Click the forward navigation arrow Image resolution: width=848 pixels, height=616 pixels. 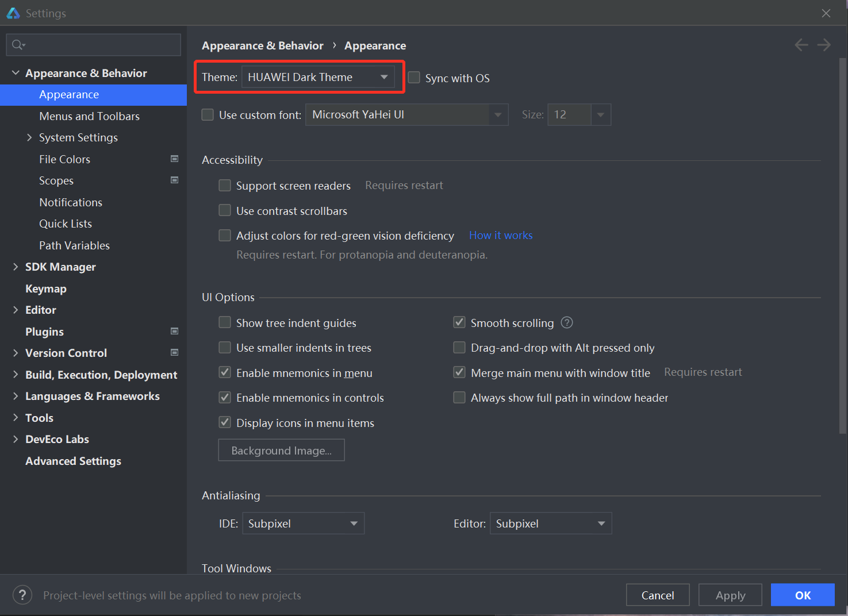click(824, 45)
